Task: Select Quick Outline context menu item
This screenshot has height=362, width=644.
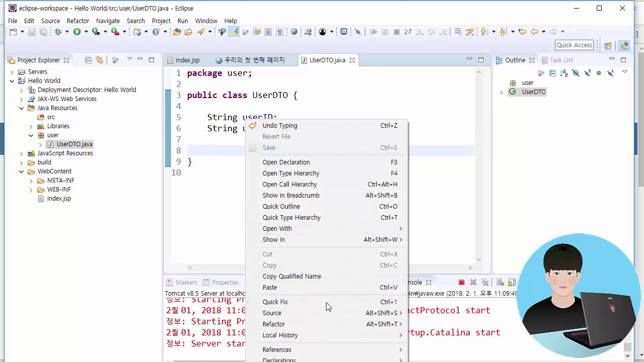Action: point(327,207)
